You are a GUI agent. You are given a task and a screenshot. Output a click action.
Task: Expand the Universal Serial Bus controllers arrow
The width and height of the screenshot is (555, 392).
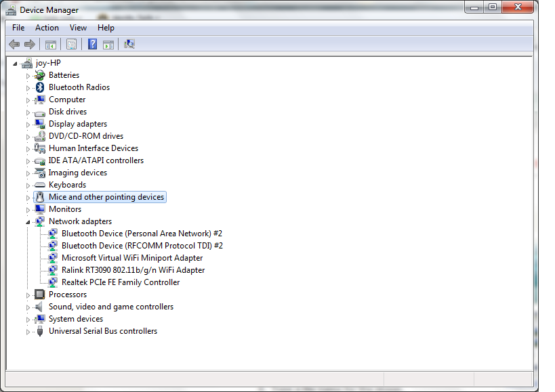click(x=28, y=332)
